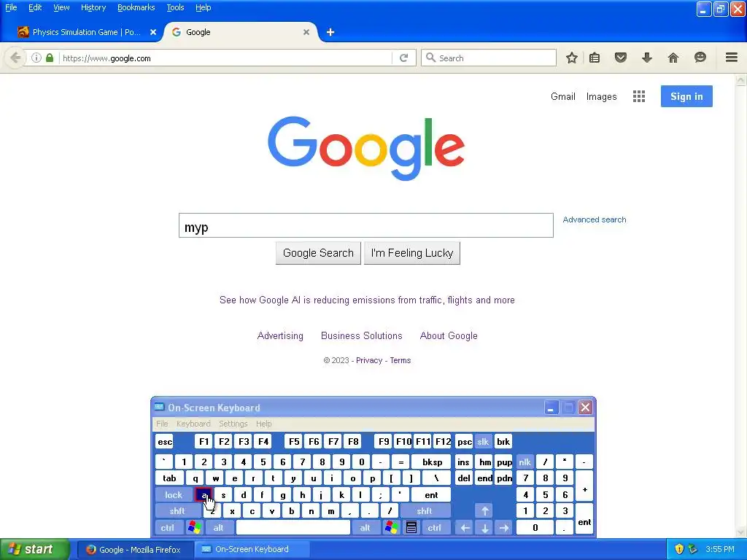The width and height of the screenshot is (747, 560).
Task: Toggle the right alt key
Action: tap(365, 527)
